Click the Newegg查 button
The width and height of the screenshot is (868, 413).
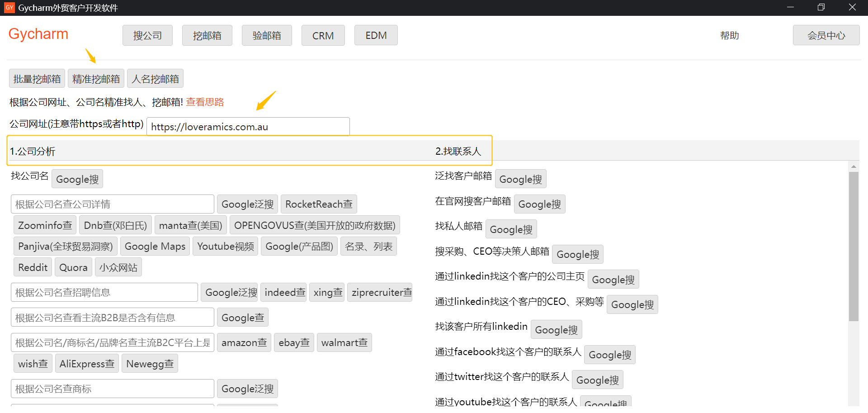[x=150, y=364]
